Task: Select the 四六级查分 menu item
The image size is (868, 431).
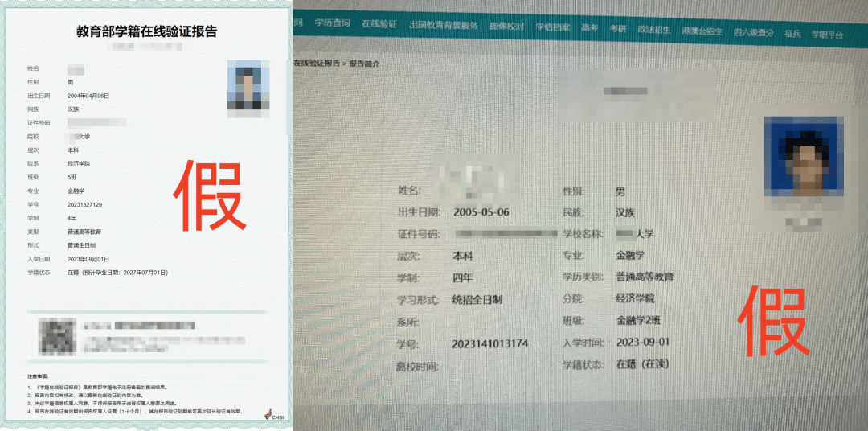Action: pos(753,33)
